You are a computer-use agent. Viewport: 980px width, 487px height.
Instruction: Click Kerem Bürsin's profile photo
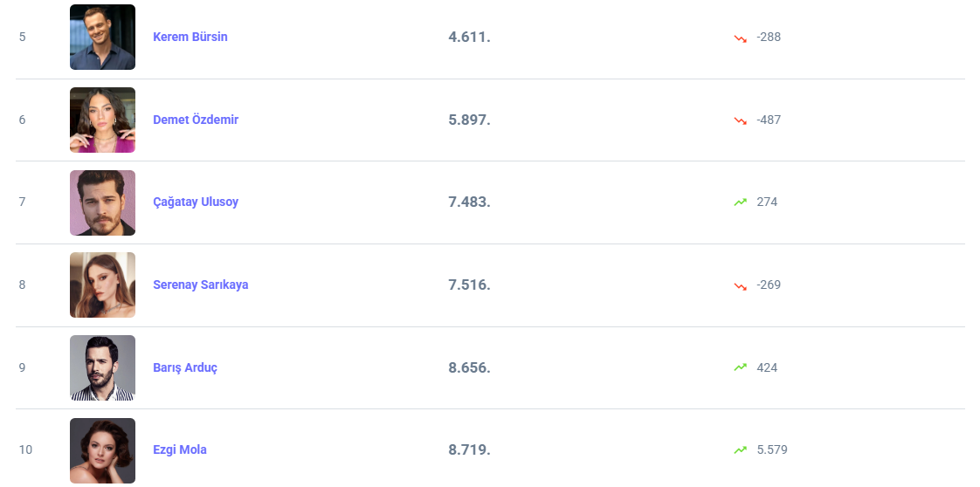(102, 37)
